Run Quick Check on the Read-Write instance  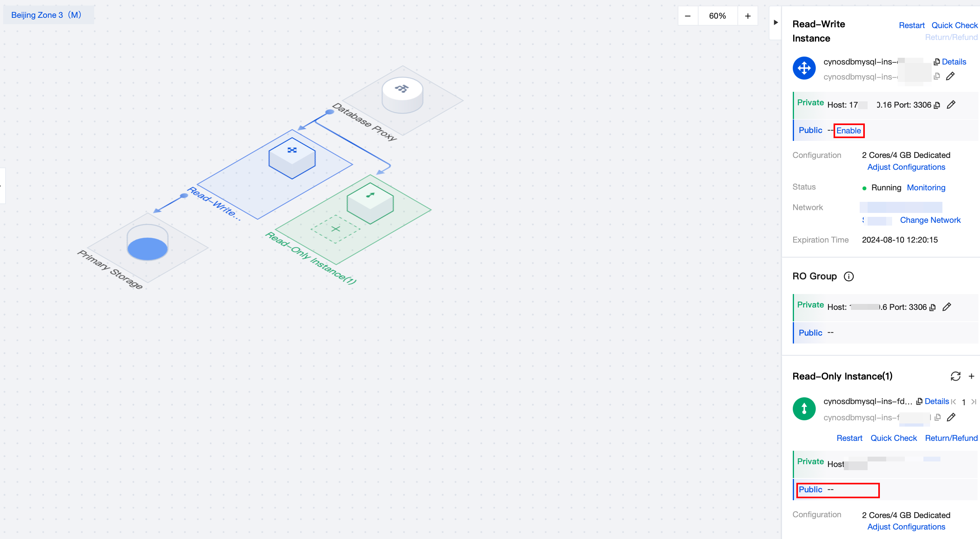pos(954,25)
